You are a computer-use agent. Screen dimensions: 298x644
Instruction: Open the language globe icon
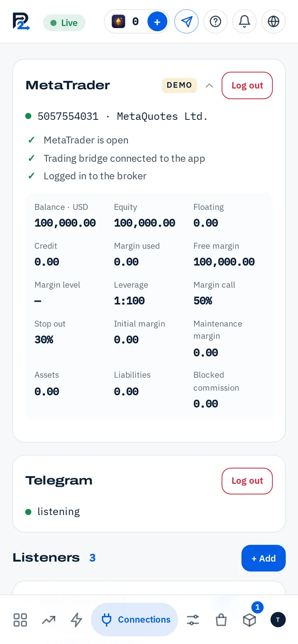coord(274,21)
